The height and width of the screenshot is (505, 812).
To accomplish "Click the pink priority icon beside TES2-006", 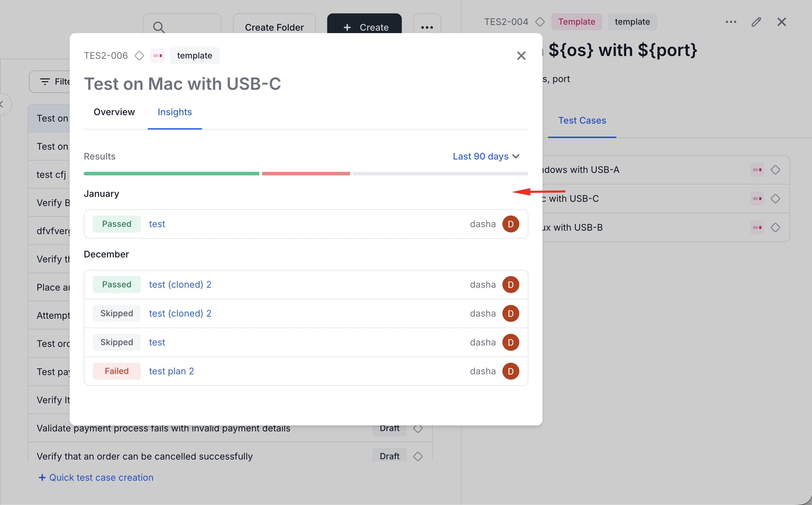I will click(x=157, y=56).
